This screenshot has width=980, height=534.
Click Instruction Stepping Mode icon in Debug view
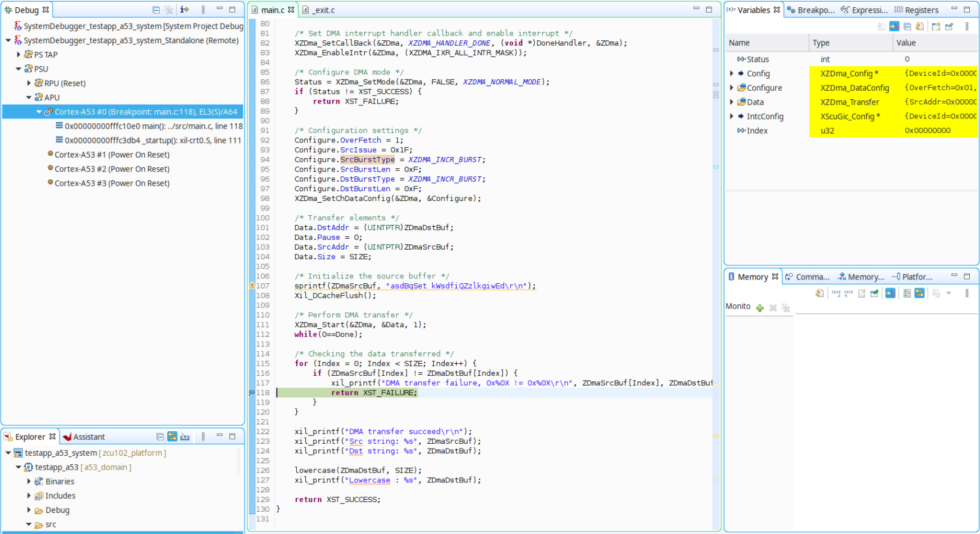tap(184, 10)
